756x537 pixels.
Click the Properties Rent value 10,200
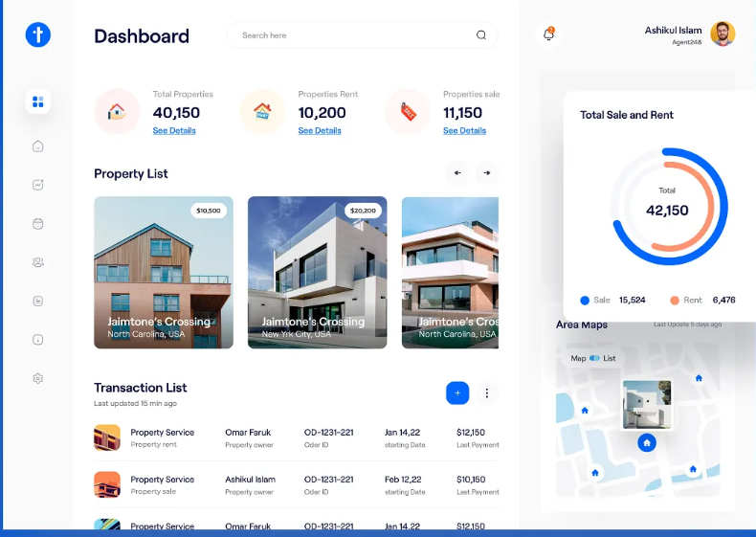(x=322, y=112)
